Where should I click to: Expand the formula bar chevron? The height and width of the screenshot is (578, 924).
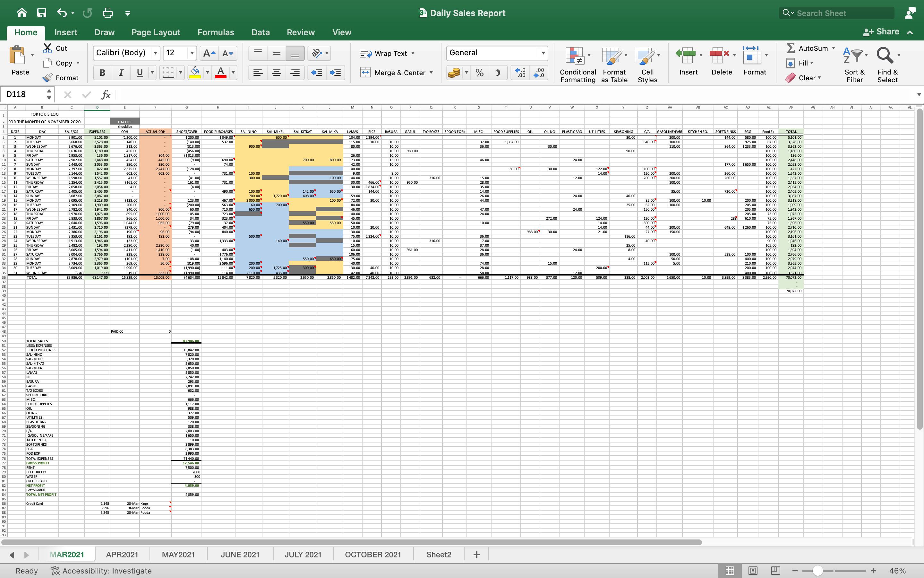(919, 94)
